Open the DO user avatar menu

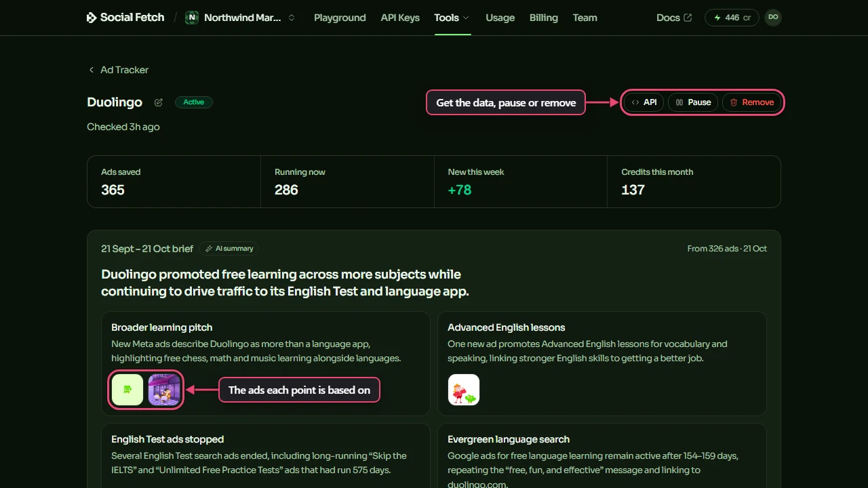click(x=773, y=18)
